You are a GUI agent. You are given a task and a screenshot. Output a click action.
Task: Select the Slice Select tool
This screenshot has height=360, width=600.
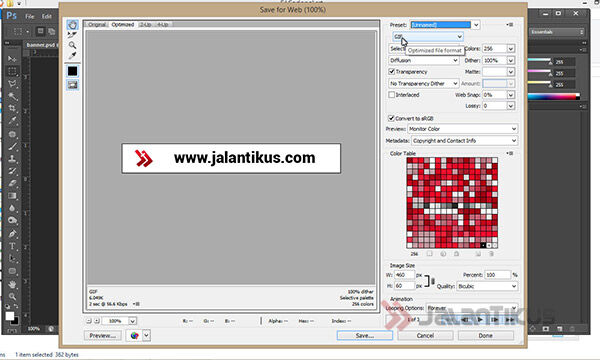pyautogui.click(x=72, y=35)
